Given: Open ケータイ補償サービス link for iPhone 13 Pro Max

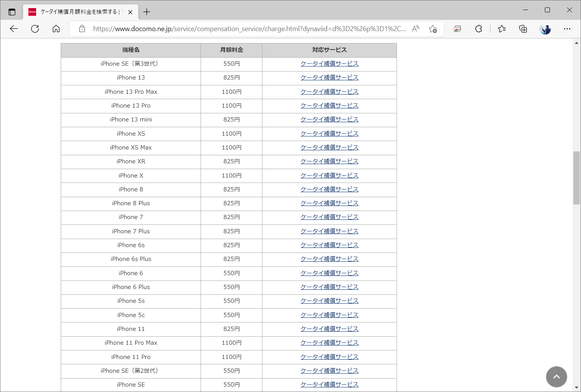Looking at the screenshot, I should [x=329, y=92].
